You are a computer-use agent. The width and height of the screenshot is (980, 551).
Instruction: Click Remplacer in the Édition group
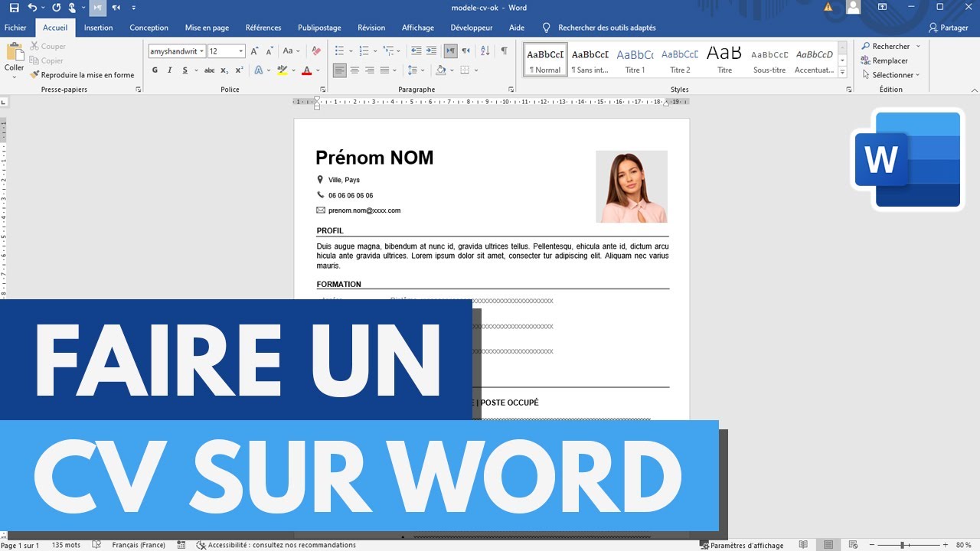pos(885,60)
